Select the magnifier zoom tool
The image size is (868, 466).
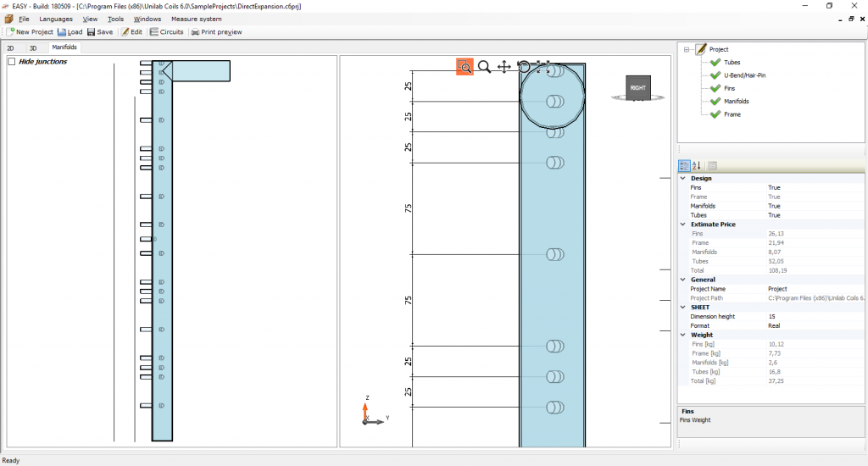coord(484,67)
